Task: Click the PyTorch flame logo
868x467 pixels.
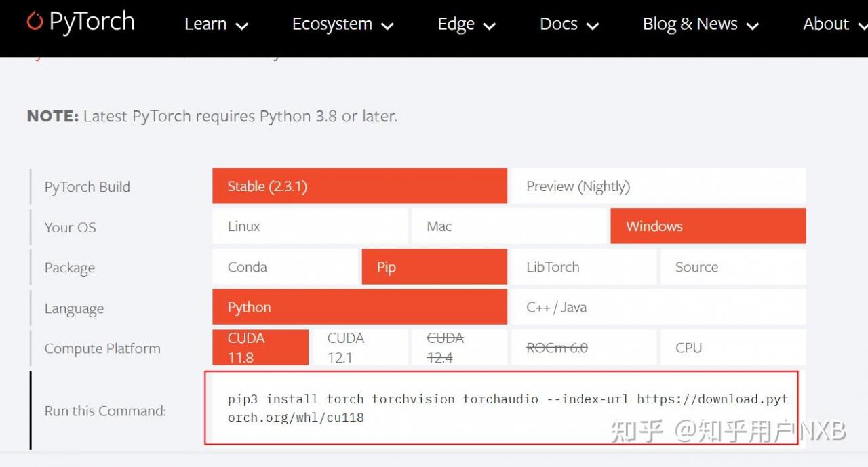Action: (35, 21)
